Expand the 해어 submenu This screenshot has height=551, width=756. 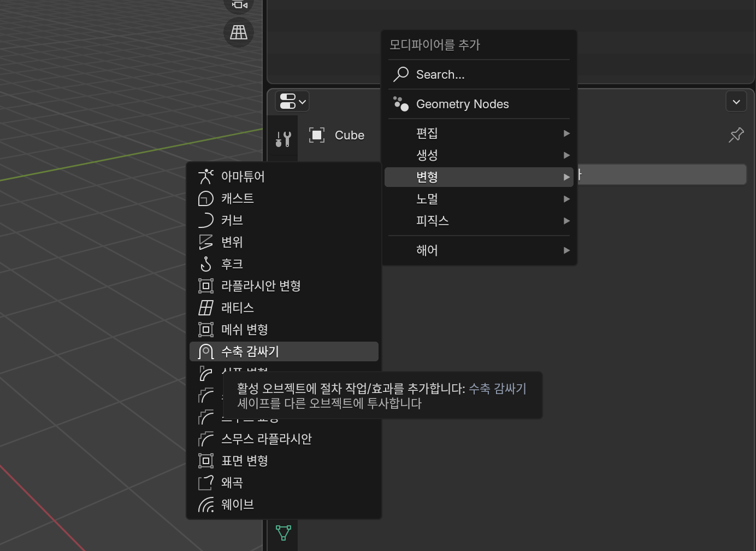click(x=479, y=250)
